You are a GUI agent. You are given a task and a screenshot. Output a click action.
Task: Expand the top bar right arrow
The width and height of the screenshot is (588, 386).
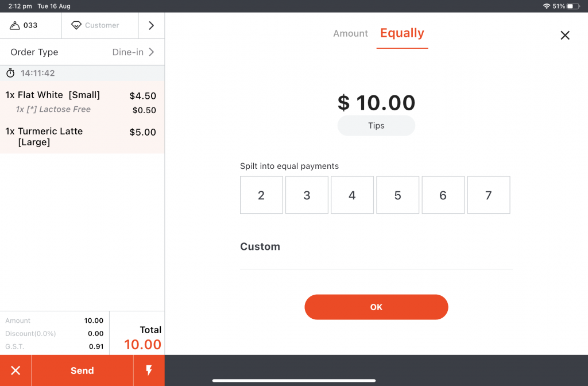point(151,25)
